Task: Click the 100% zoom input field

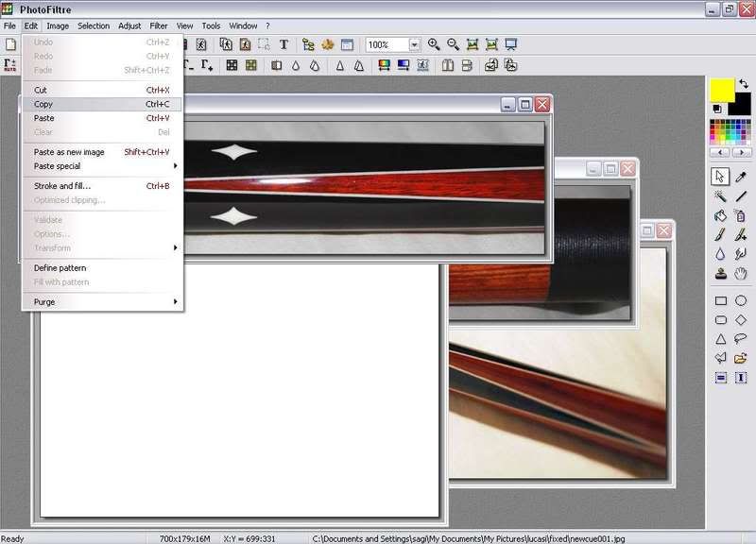Action: (387, 44)
